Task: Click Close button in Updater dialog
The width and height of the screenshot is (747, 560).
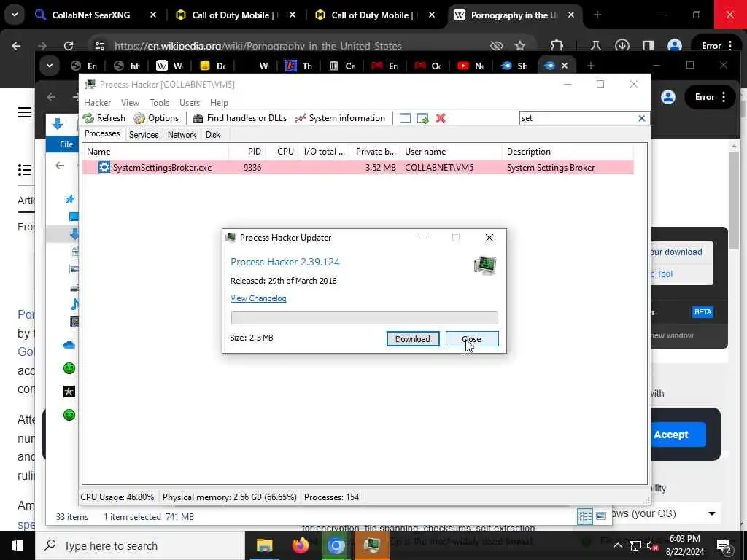Action: (x=472, y=338)
